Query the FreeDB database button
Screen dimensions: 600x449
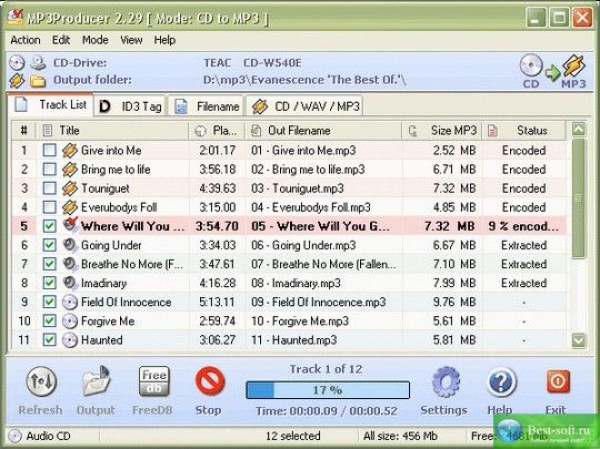click(x=154, y=381)
